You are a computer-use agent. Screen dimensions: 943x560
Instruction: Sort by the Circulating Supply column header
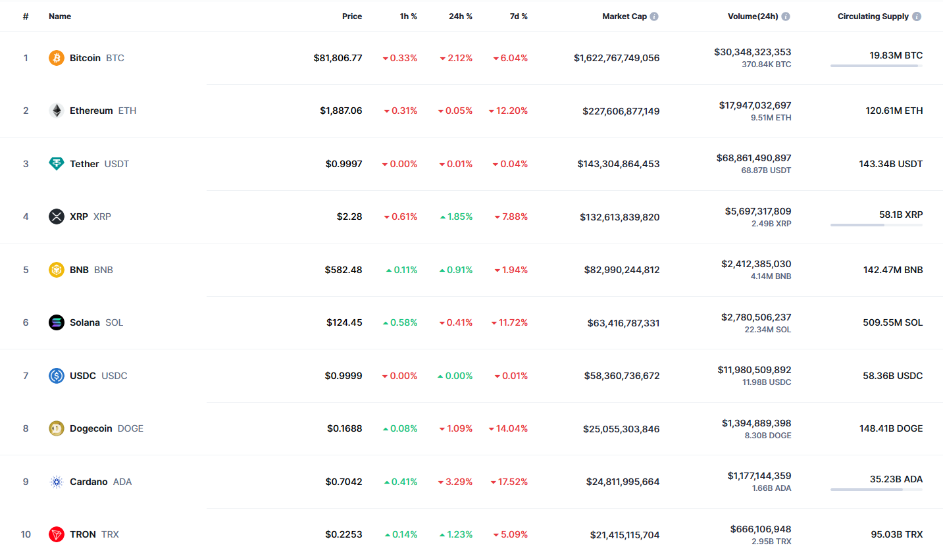pos(873,16)
